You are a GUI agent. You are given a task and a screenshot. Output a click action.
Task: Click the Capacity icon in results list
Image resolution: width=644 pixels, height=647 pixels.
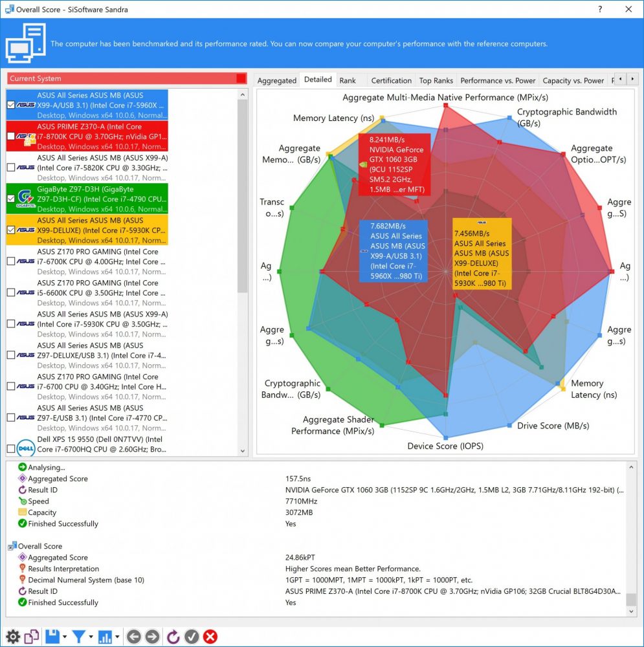22,512
